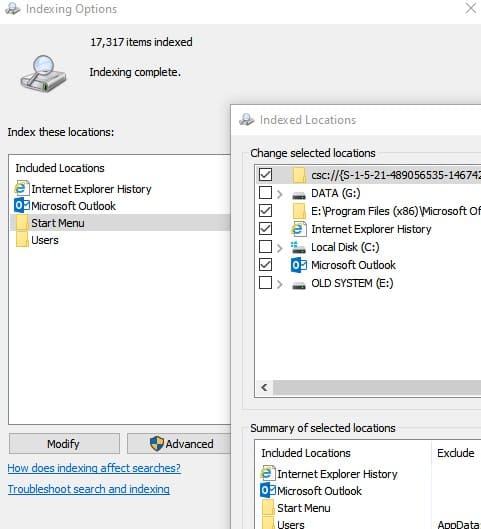
Task: Click Start Menu folder icon in Indexing Options list
Action: (x=22, y=223)
